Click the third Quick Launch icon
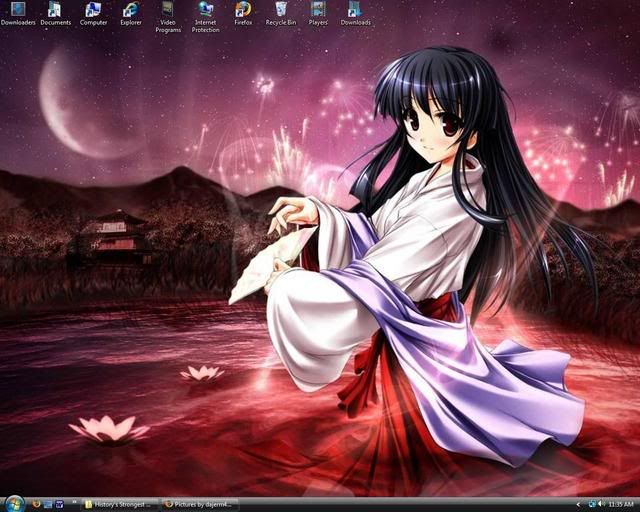This screenshot has width=640, height=512. tap(60, 504)
